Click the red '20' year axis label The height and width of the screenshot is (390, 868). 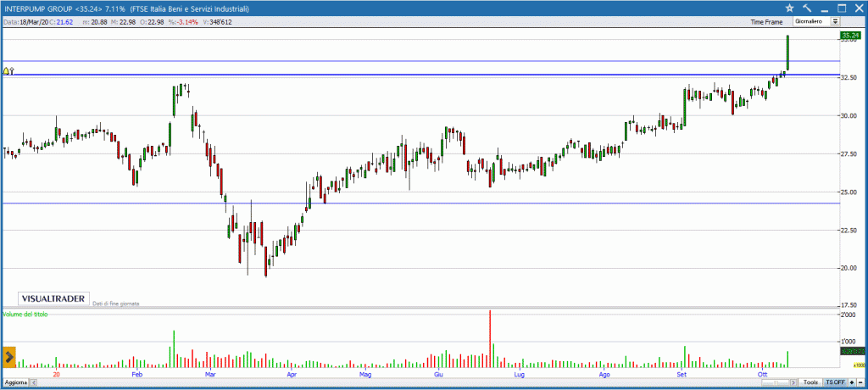[x=56, y=375]
